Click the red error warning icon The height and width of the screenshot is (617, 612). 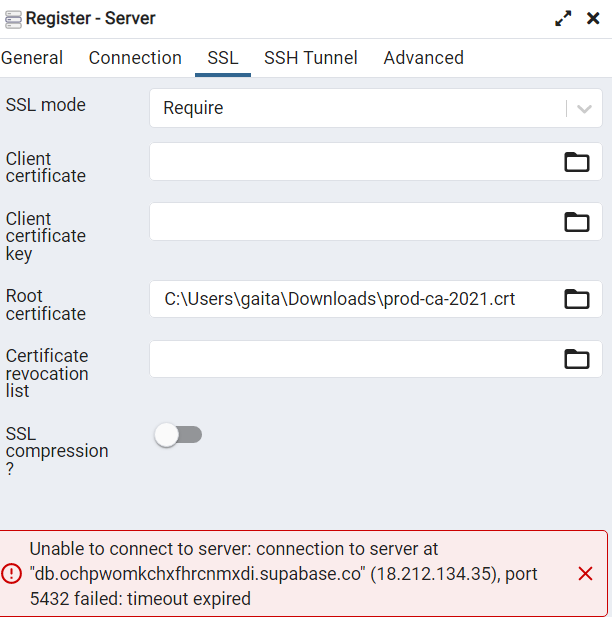12,573
